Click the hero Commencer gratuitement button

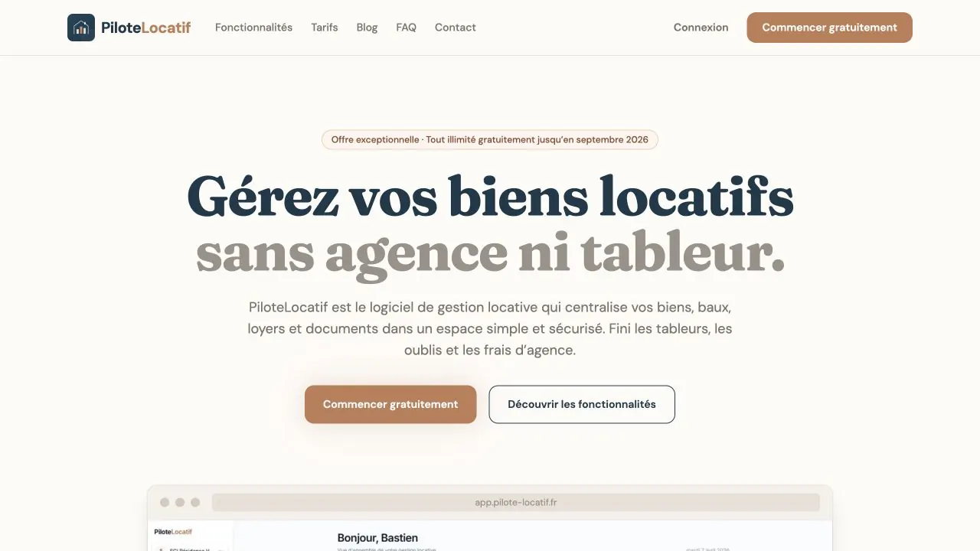[390, 404]
